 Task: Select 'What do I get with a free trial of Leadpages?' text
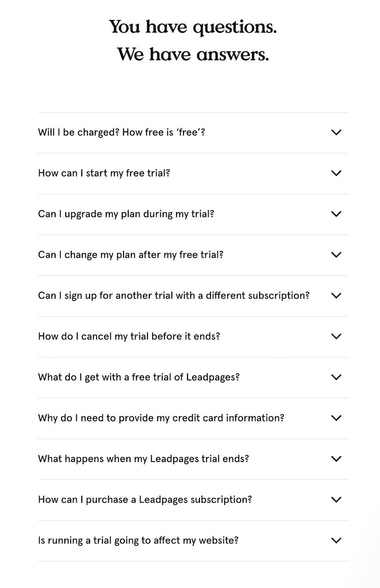point(139,377)
